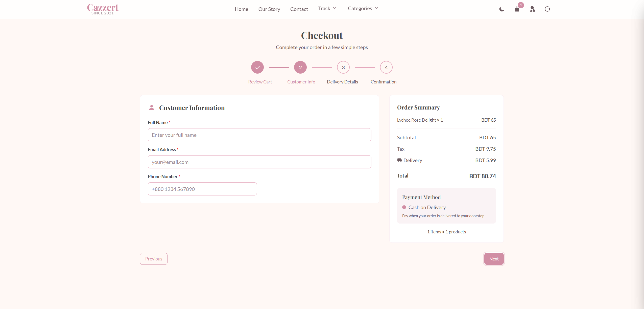Click the completed checkmark on Review Cart step
Viewport: 644px width, 309px height.
coord(257,67)
